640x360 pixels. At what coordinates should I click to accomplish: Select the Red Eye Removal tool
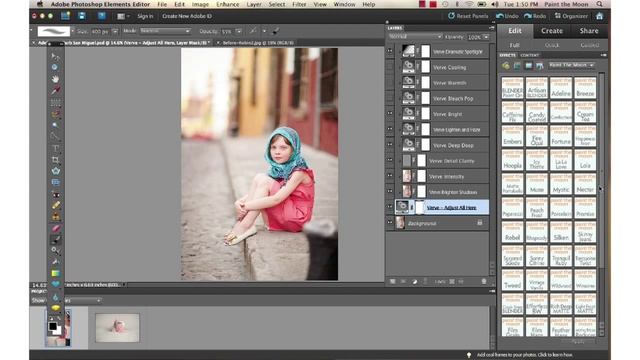tap(55, 194)
